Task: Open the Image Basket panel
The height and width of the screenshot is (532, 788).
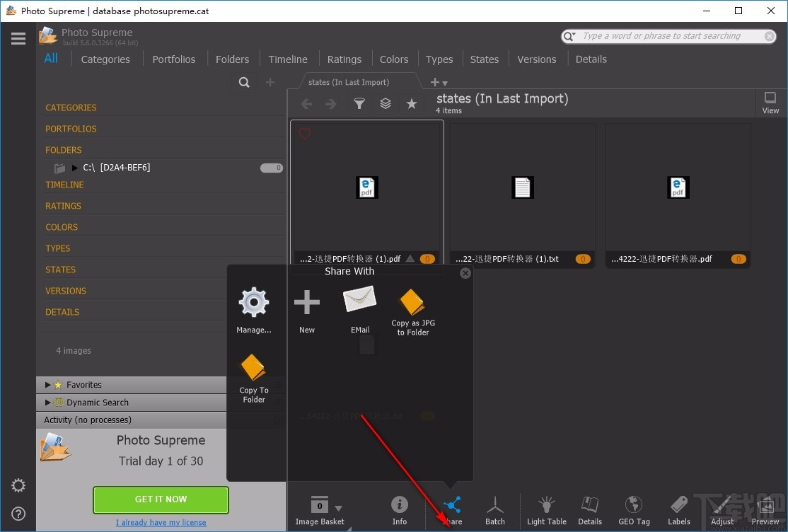Action: (x=320, y=510)
